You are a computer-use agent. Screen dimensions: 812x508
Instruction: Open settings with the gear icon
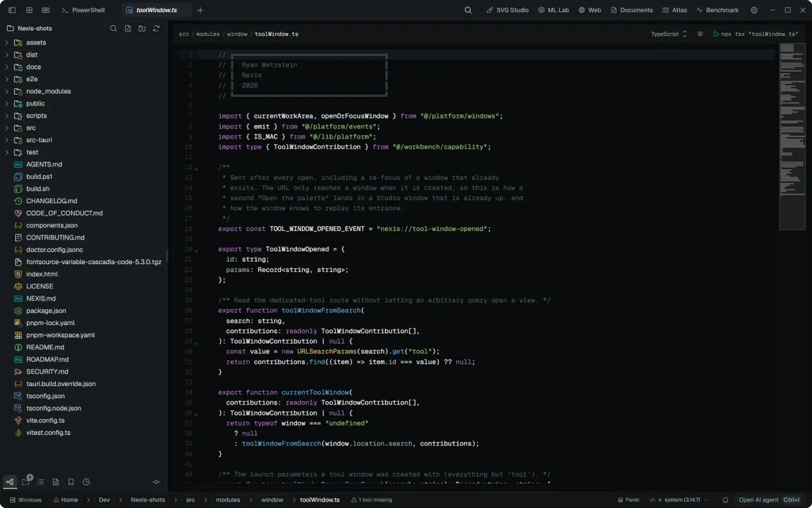[x=754, y=10]
